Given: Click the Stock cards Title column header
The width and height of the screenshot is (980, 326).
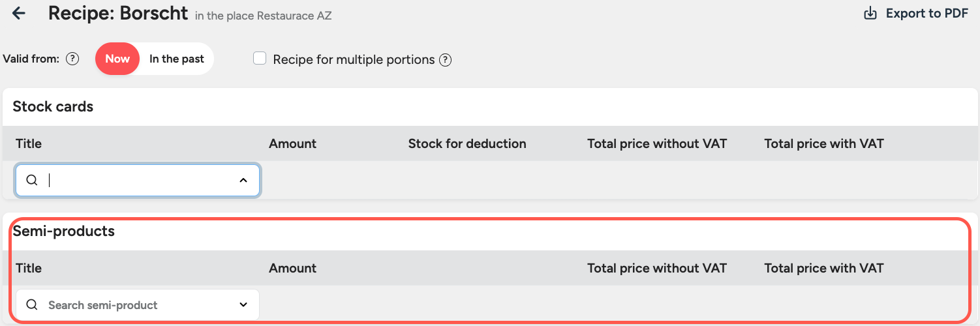Looking at the screenshot, I should (x=29, y=143).
